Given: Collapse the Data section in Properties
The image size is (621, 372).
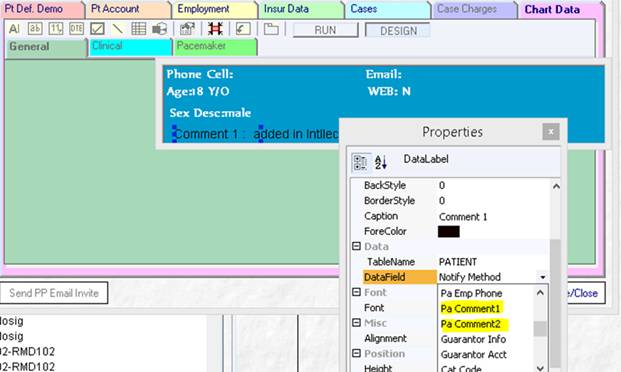Looking at the screenshot, I should click(x=356, y=246).
